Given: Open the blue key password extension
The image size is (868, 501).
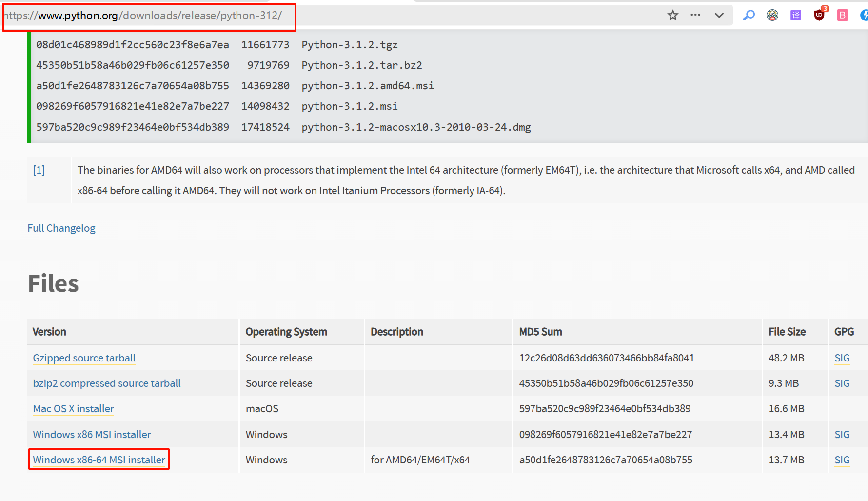Looking at the screenshot, I should [749, 15].
